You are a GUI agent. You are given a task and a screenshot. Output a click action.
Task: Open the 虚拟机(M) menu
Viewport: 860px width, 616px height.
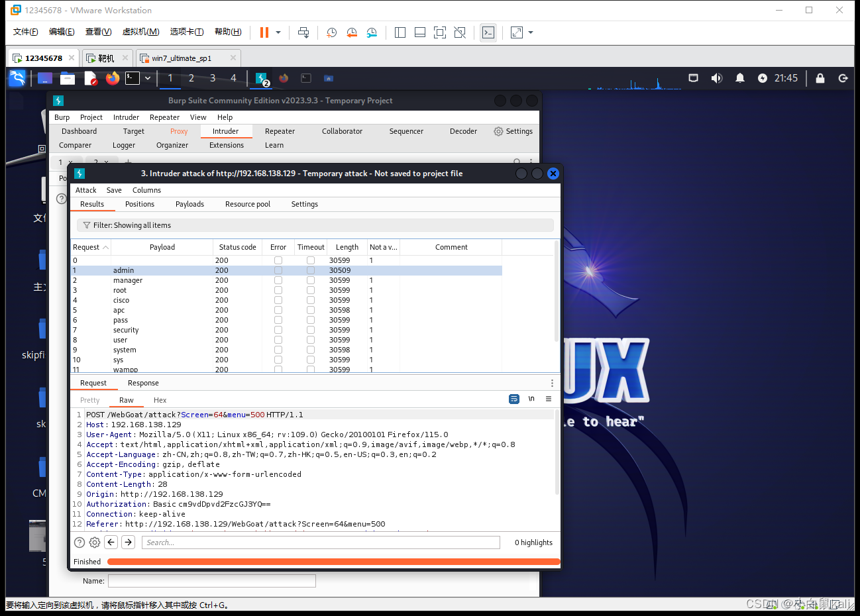(x=141, y=32)
